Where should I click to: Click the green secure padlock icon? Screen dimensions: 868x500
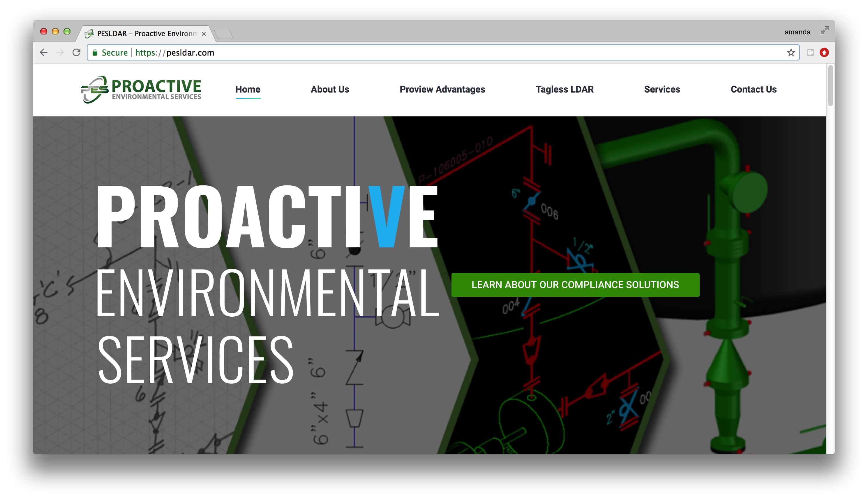click(95, 53)
